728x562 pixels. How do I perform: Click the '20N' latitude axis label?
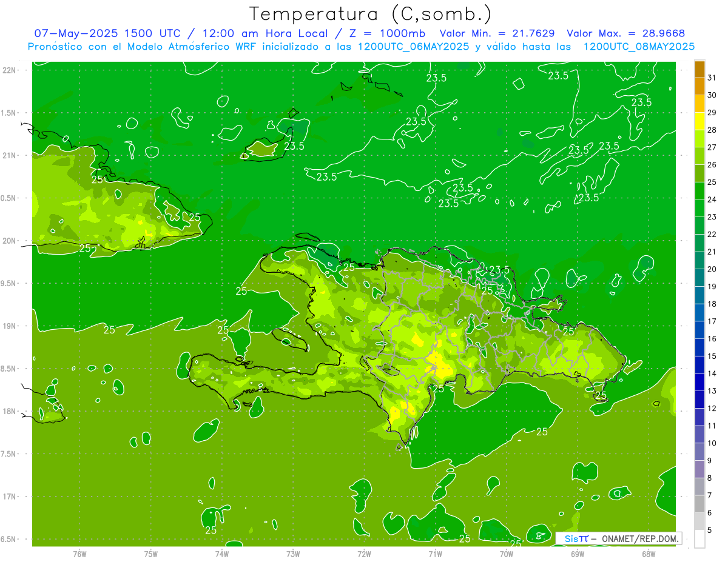[9, 241]
